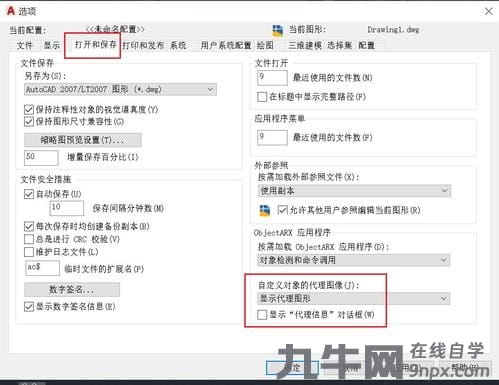Select the 选择集 tab
This screenshot has height=385, width=499.
[x=339, y=45]
